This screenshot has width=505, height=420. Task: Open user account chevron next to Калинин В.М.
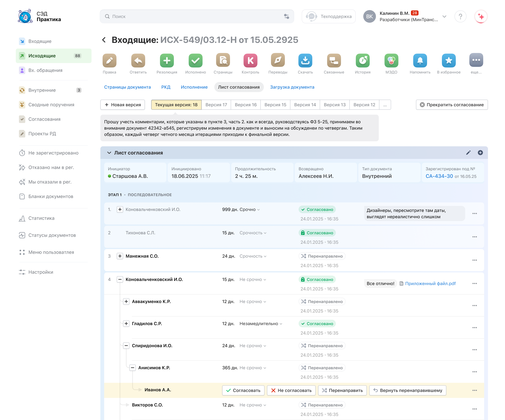(444, 16)
